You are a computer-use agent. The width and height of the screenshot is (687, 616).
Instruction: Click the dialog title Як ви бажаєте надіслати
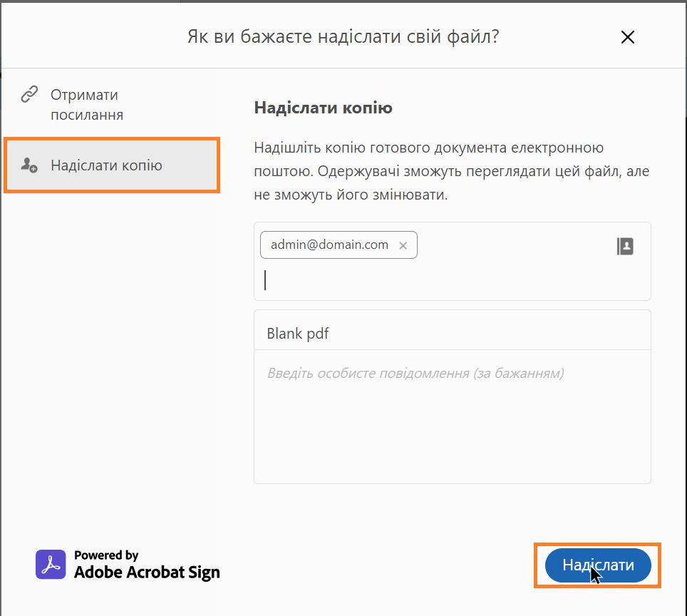(343, 37)
